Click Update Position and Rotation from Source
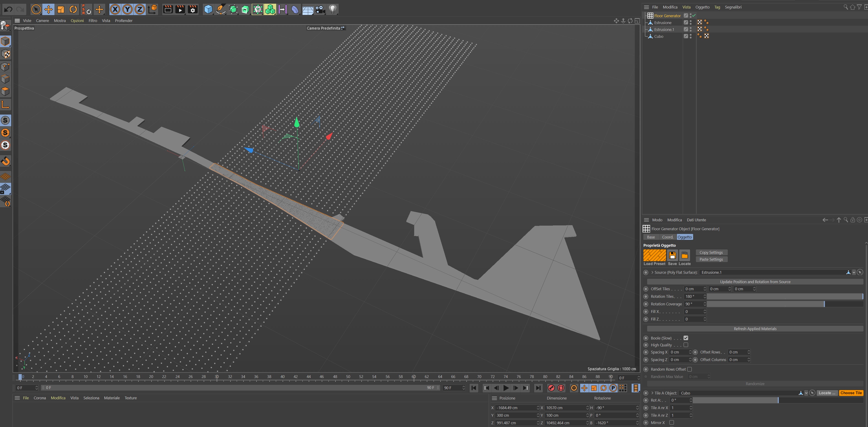 click(x=755, y=282)
